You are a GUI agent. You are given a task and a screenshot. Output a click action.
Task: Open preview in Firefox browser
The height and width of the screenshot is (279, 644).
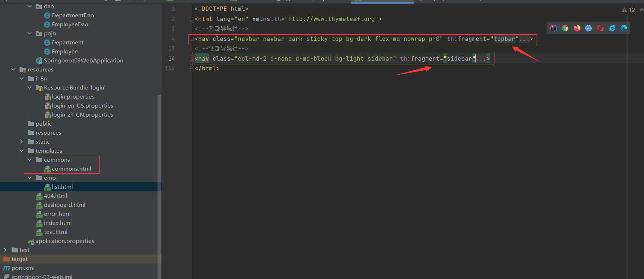pos(577,28)
